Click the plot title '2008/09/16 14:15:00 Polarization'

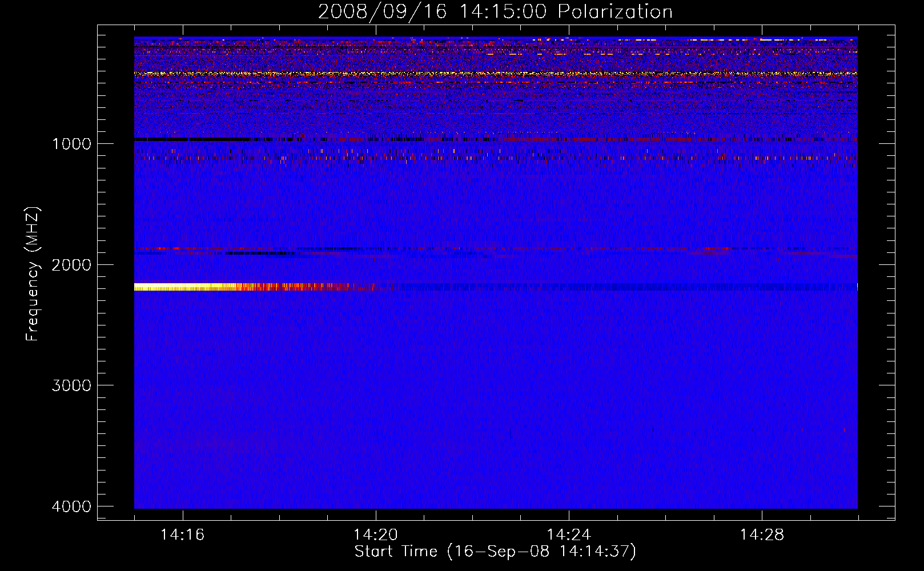495,12
